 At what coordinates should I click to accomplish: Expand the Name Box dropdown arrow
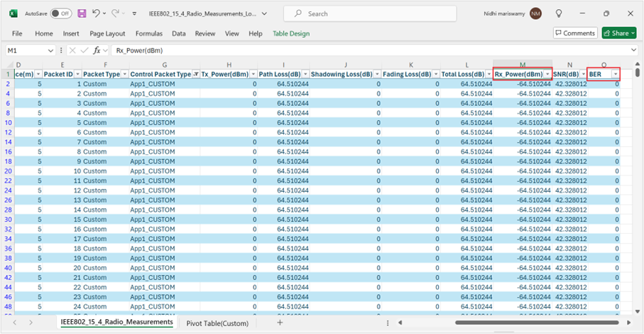[50, 51]
